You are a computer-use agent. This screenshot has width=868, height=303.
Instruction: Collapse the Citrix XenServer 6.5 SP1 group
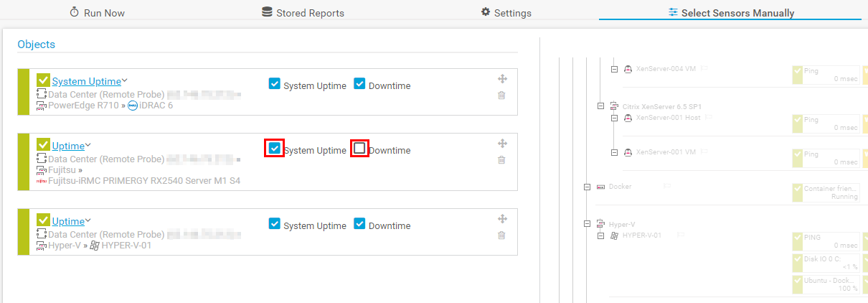click(601, 106)
